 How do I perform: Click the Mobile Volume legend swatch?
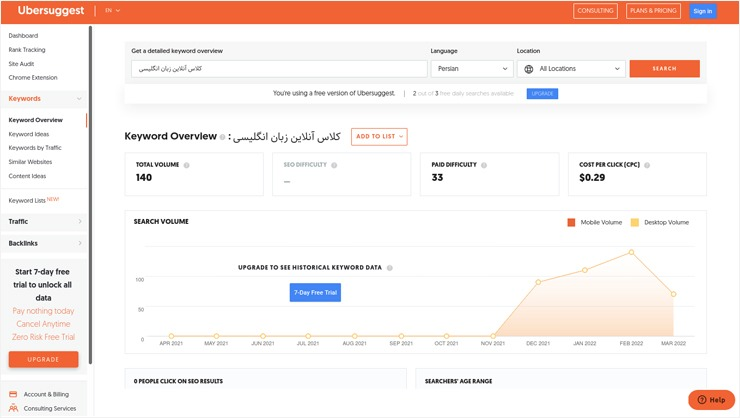point(571,222)
